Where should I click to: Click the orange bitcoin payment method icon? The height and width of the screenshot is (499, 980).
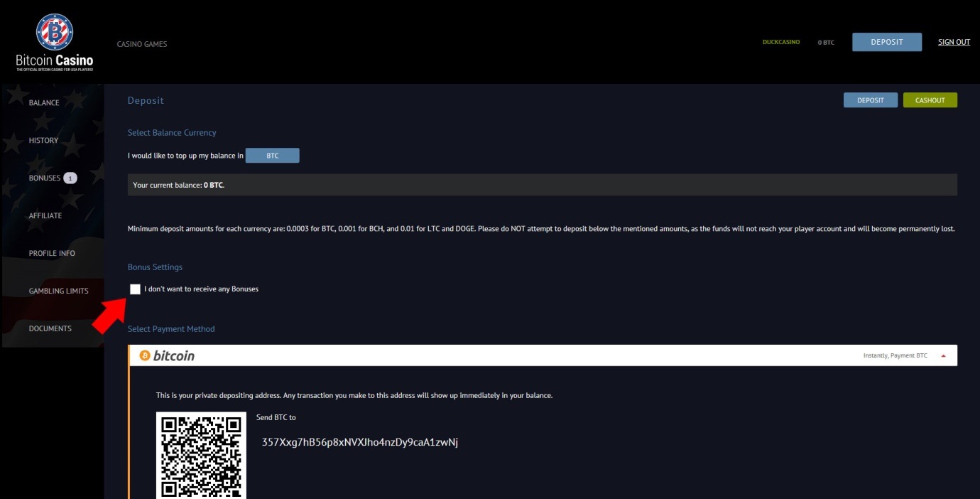pyautogui.click(x=145, y=355)
